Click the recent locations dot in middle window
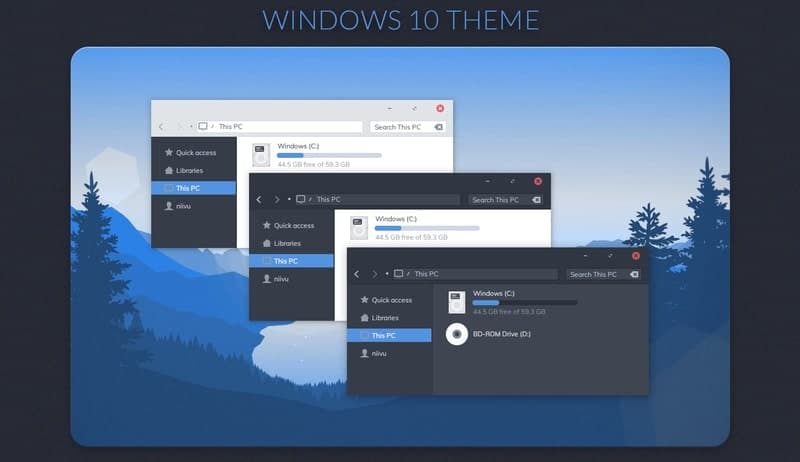This screenshot has width=800, height=462. [289, 199]
